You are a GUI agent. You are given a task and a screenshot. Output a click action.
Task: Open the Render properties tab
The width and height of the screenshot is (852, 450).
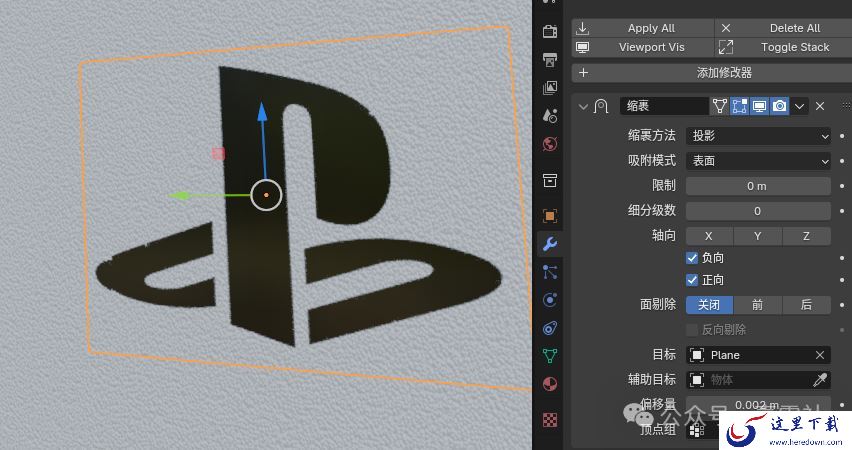click(x=550, y=31)
